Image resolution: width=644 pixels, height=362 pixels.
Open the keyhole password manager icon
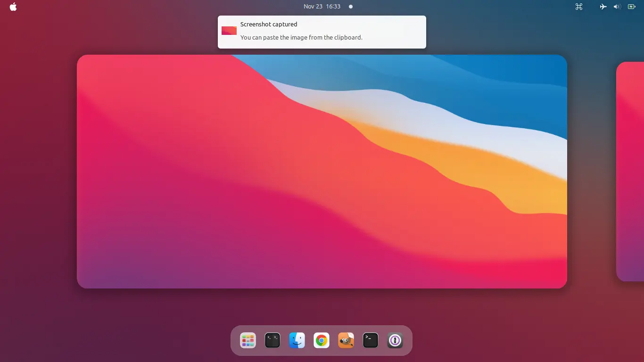395,340
